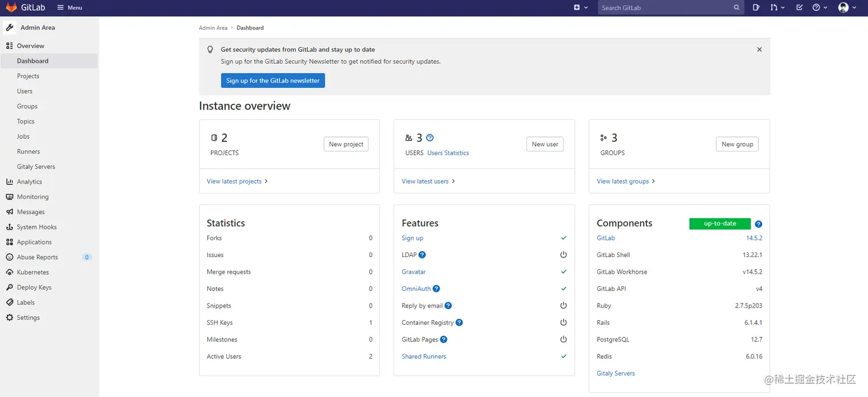
Task: Click the Kubernetes cluster icon
Action: (x=9, y=273)
